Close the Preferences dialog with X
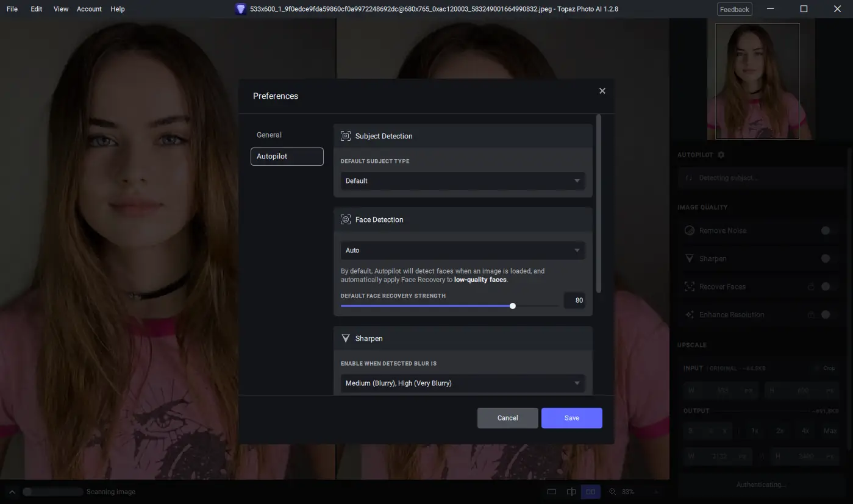 (602, 91)
